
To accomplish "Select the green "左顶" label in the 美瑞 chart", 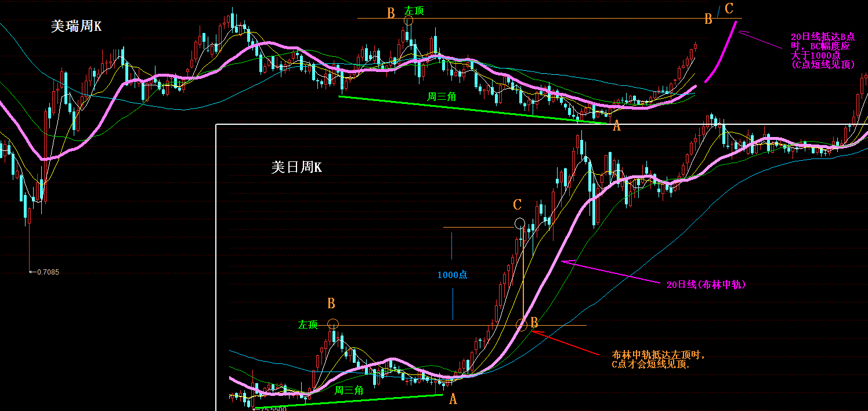I will [414, 11].
